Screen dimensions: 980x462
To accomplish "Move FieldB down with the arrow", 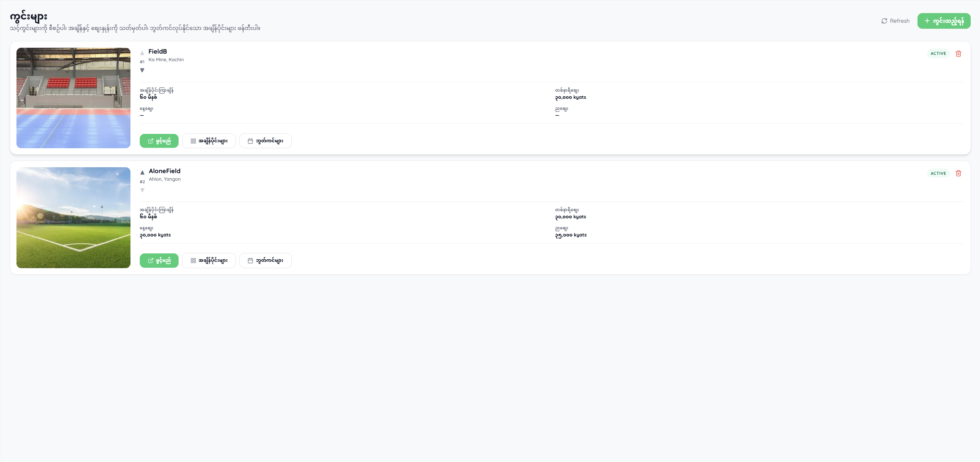I will point(142,71).
